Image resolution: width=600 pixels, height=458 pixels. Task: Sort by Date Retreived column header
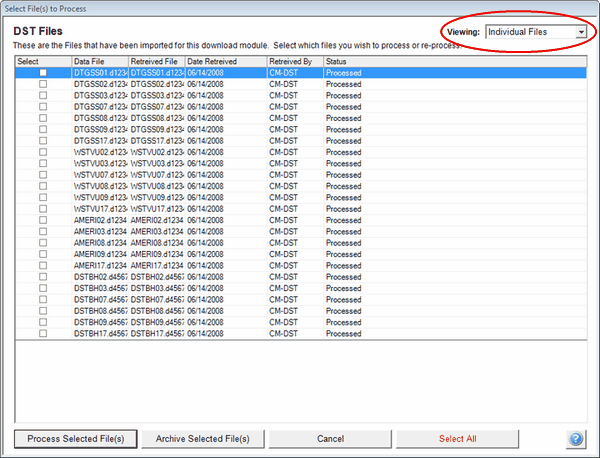(x=226, y=62)
